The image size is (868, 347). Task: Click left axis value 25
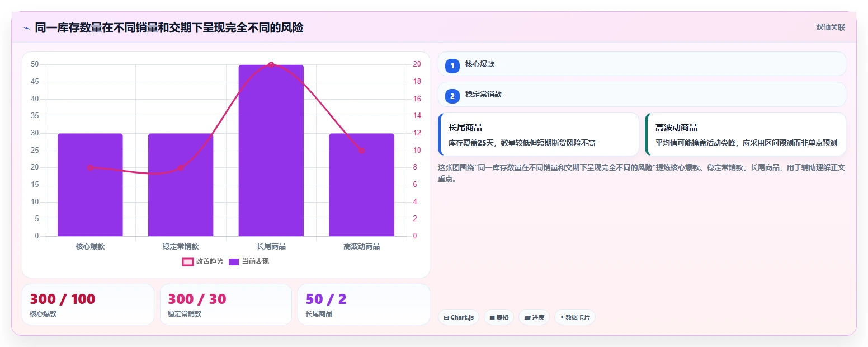tap(35, 151)
